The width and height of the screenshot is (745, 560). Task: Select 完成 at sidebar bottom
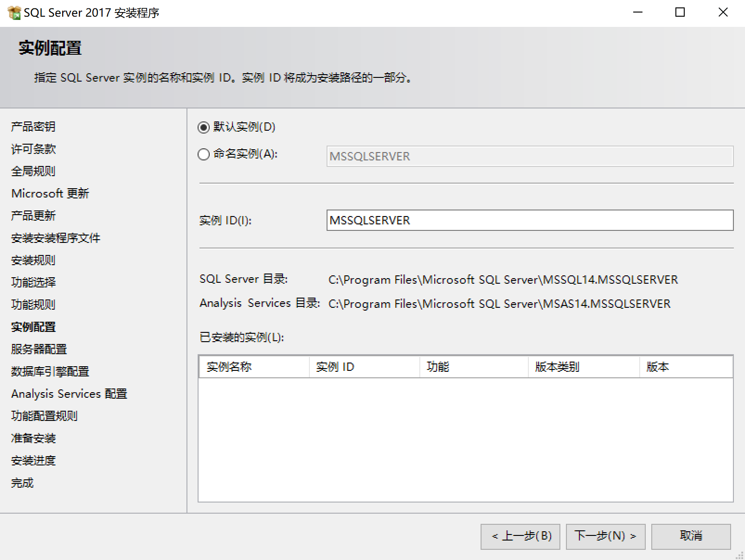[x=22, y=483]
